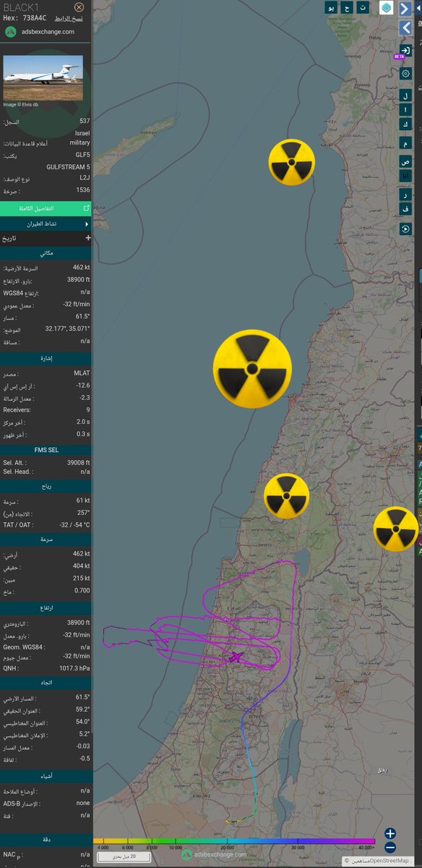Select the سرعة speed section header
Viewport: 422px width, 868px height.
(x=46, y=539)
